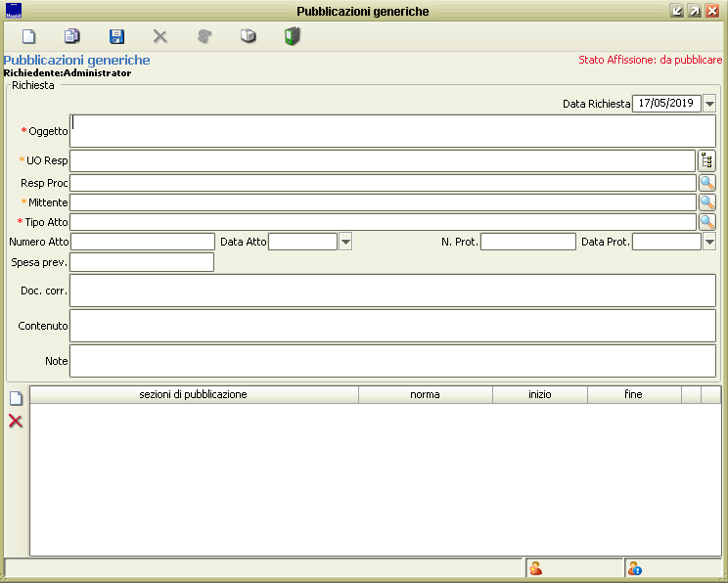Viewport: 728px width, 583px height.
Task: Open the Data Richiesta date dropdown
Action: point(709,104)
